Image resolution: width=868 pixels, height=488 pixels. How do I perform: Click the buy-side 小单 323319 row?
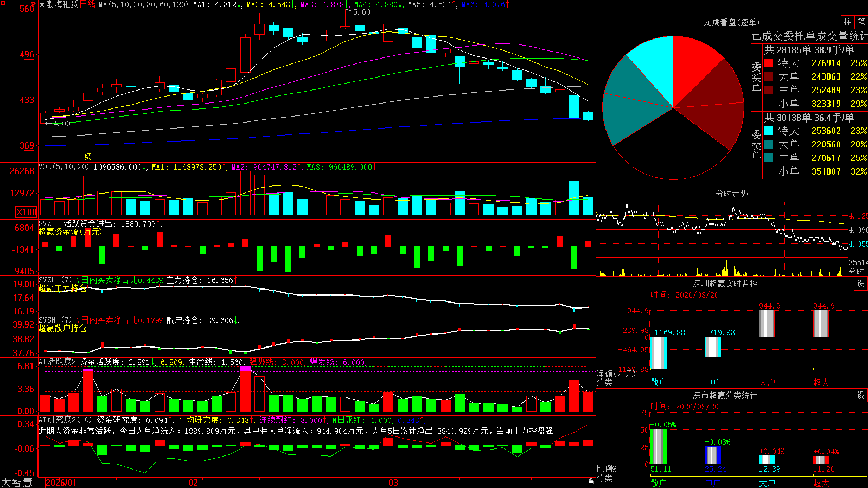[x=815, y=104]
